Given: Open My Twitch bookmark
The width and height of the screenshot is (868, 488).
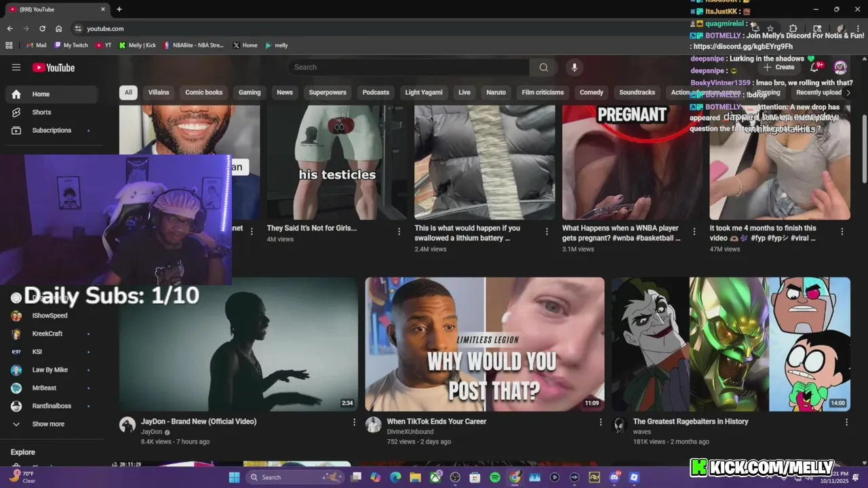Looking at the screenshot, I should pyautogui.click(x=71, y=45).
